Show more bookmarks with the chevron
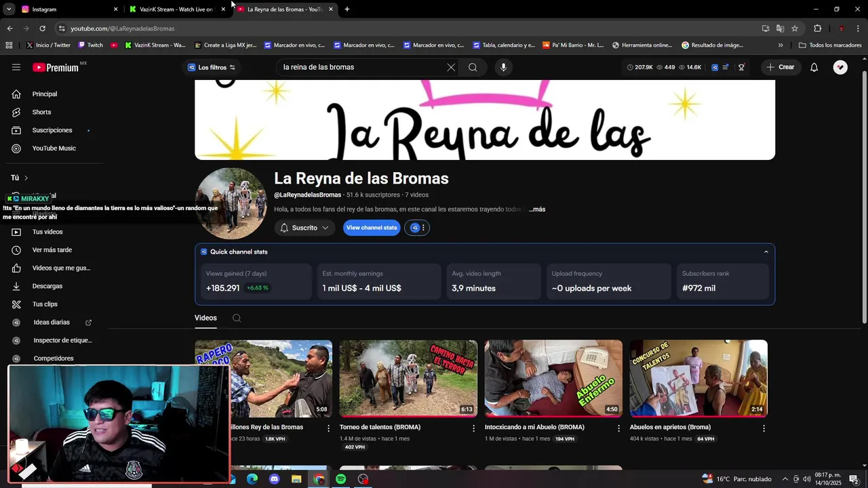Viewport: 868px width, 488px height. click(781, 45)
